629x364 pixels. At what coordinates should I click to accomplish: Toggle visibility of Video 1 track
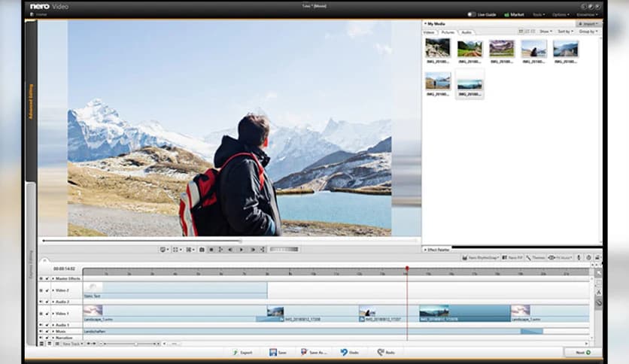[x=41, y=314]
